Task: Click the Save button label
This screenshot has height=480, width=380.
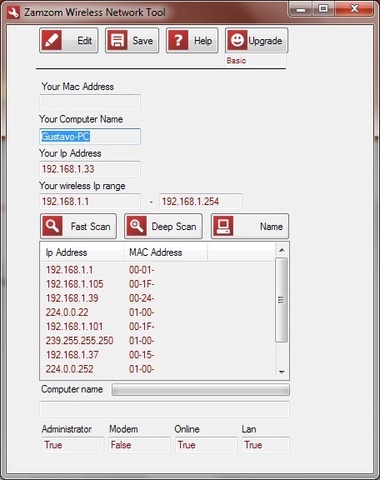Action: point(143,41)
